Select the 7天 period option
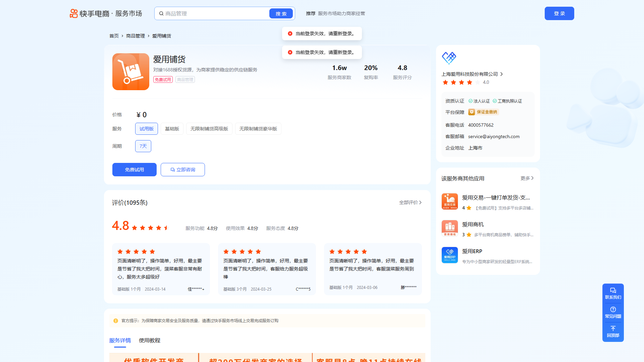The image size is (644, 362). [x=143, y=146]
